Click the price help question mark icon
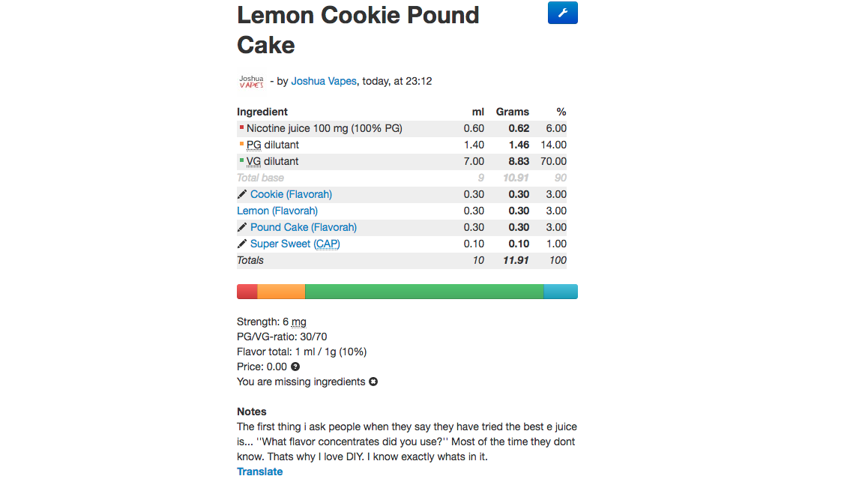This screenshot has height=479, width=868. click(x=295, y=367)
